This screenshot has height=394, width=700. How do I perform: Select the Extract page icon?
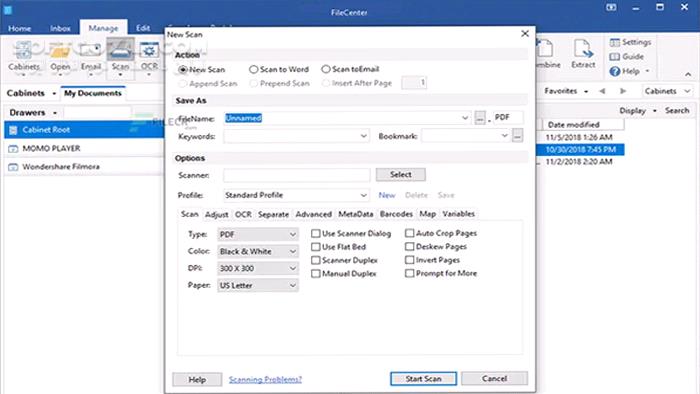[x=583, y=49]
